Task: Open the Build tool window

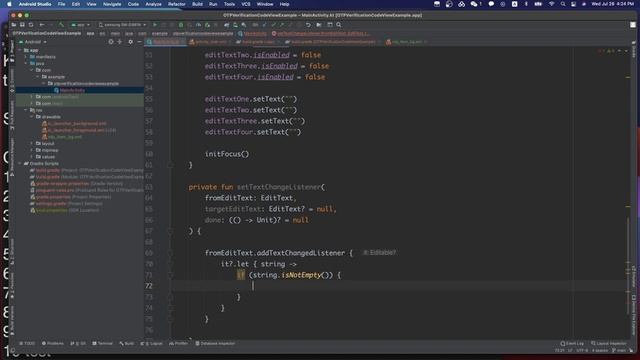Action: pos(127,344)
